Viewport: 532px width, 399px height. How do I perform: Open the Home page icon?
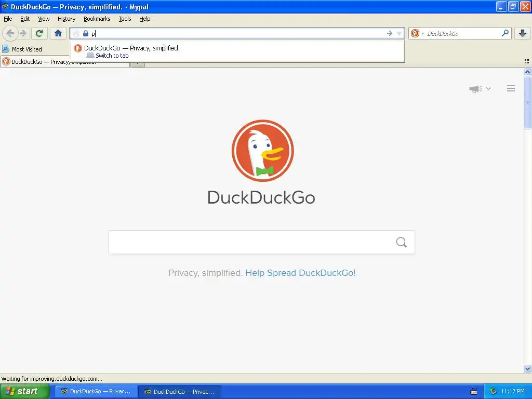point(58,33)
